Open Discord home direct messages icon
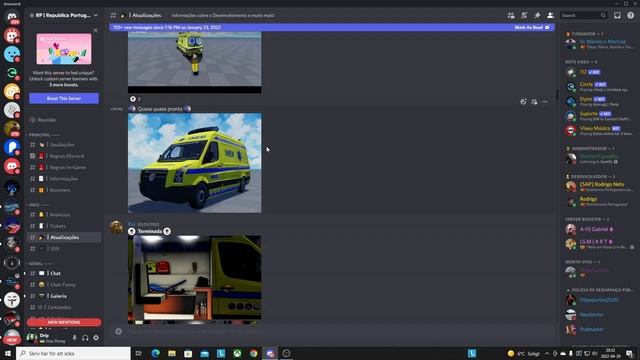The width and height of the screenshot is (640, 360). 12,17
